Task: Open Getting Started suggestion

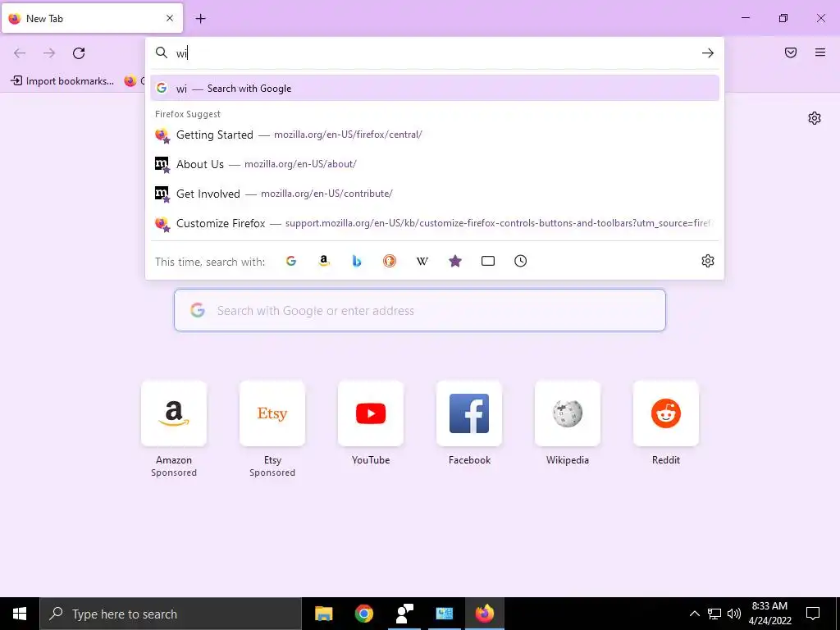Action: 435,135
